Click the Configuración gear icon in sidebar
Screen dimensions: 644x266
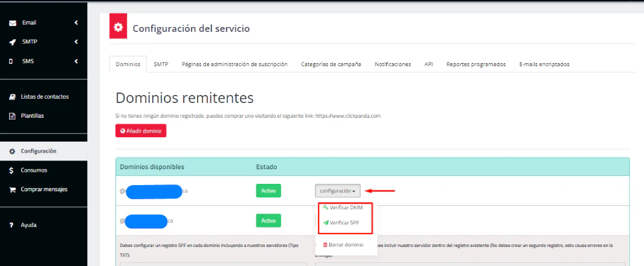point(12,151)
